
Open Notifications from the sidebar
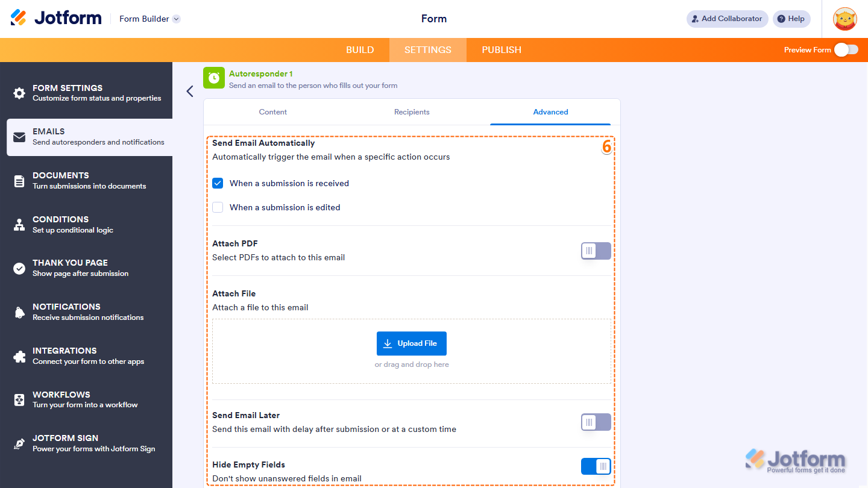tap(19, 311)
